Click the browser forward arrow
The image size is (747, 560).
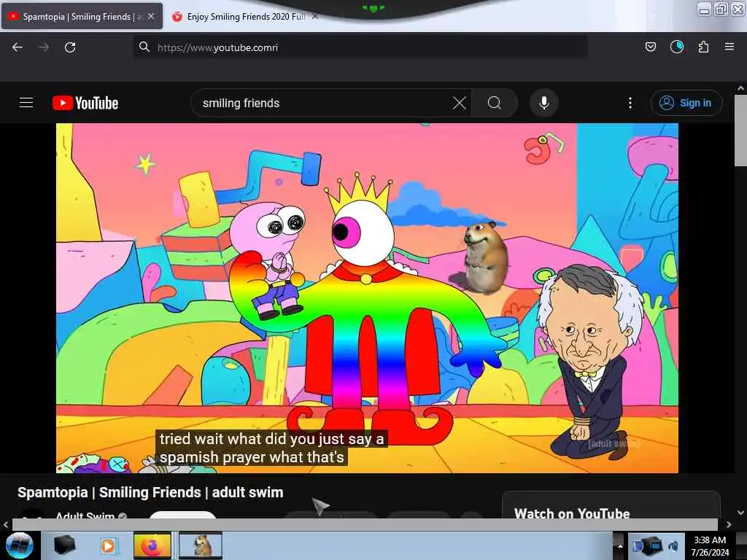point(44,47)
